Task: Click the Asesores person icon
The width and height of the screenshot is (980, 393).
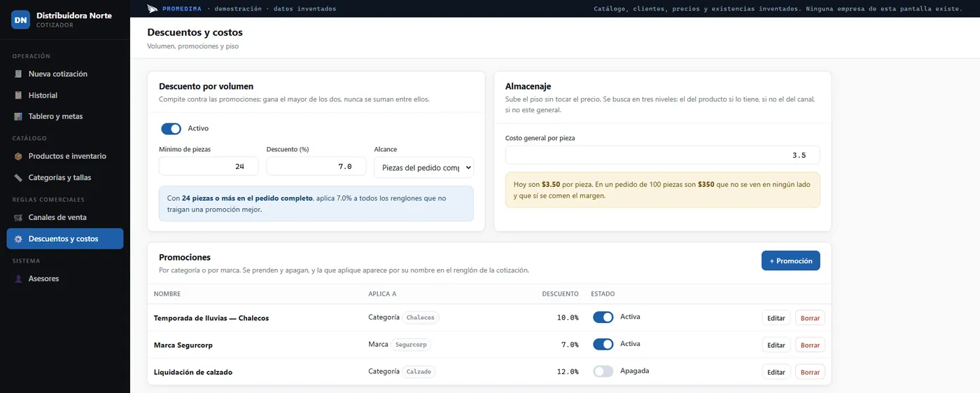Action: (18, 279)
